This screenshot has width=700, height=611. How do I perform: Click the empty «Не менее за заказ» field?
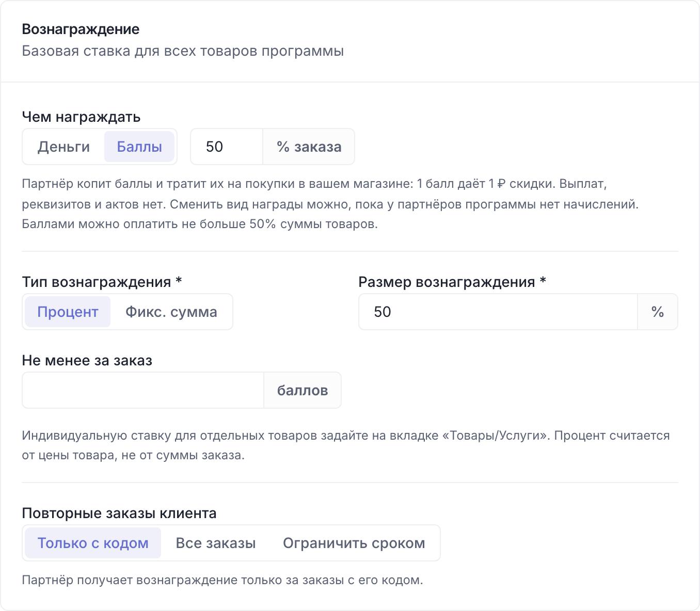pos(143,390)
